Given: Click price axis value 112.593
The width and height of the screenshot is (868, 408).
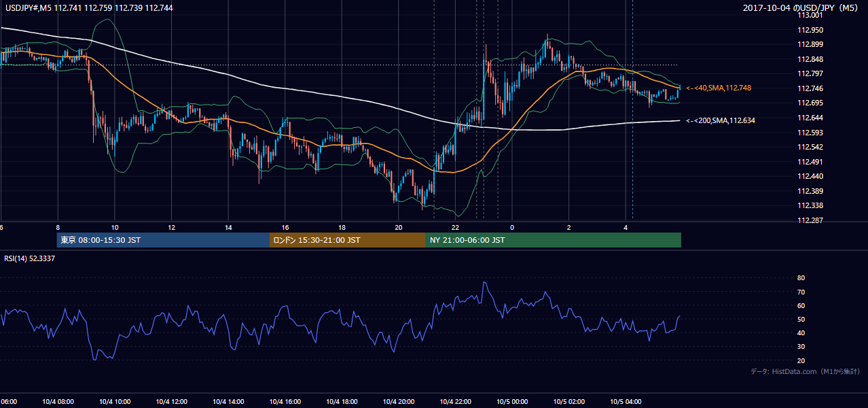Looking at the screenshot, I should pyautogui.click(x=812, y=133).
